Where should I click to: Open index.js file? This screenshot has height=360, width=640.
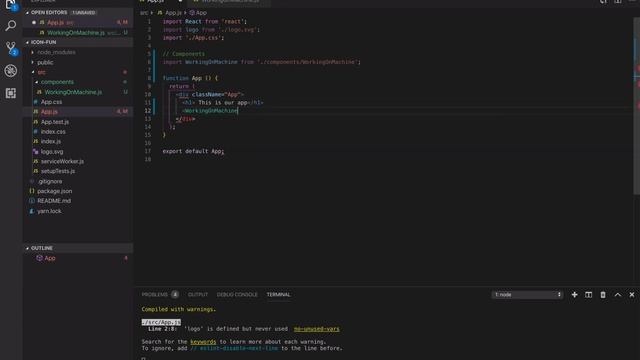tap(51, 142)
